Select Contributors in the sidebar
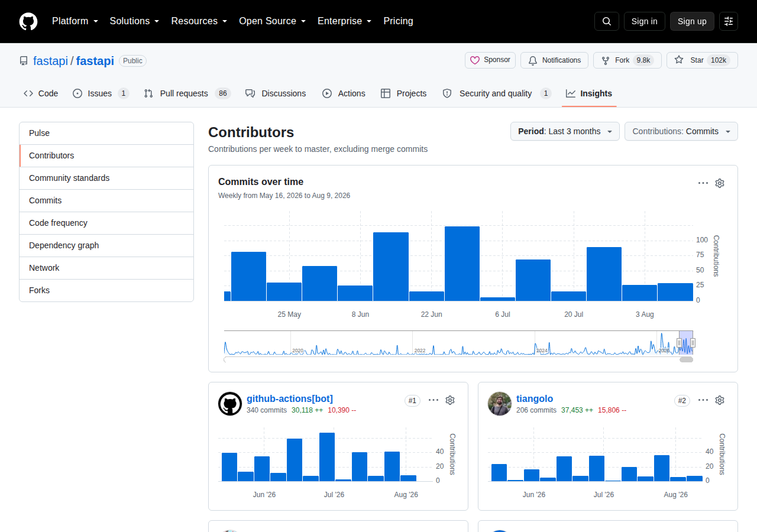The height and width of the screenshot is (532, 757). (106, 155)
